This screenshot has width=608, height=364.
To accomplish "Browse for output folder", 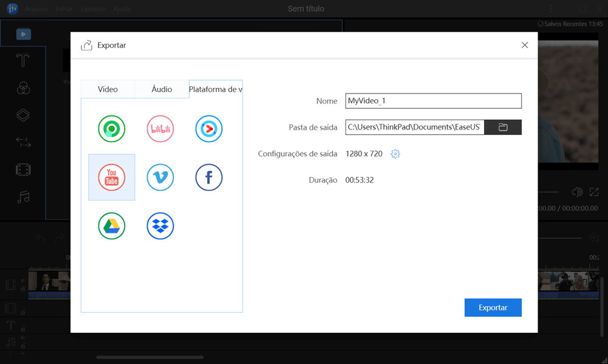I will 503,127.
